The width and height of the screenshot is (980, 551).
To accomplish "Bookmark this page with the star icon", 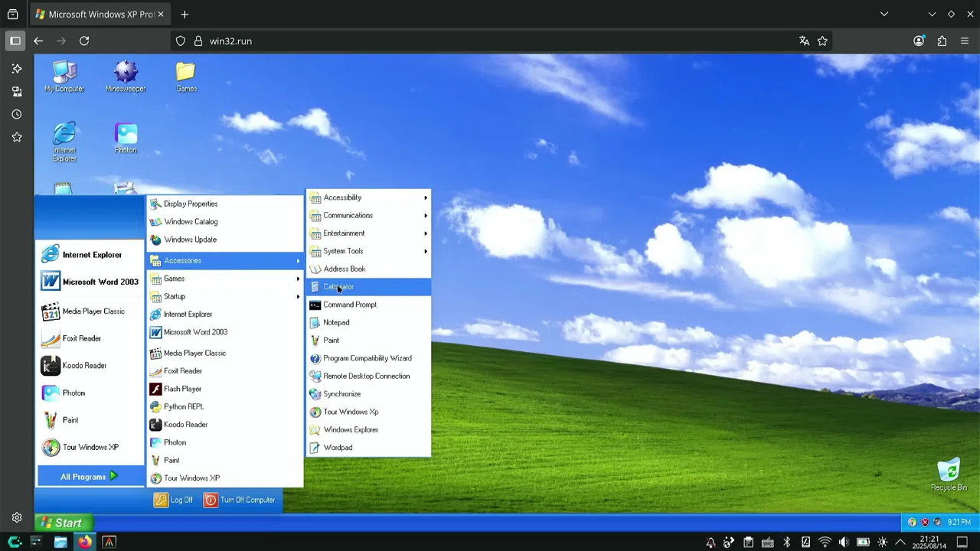I will coord(822,41).
